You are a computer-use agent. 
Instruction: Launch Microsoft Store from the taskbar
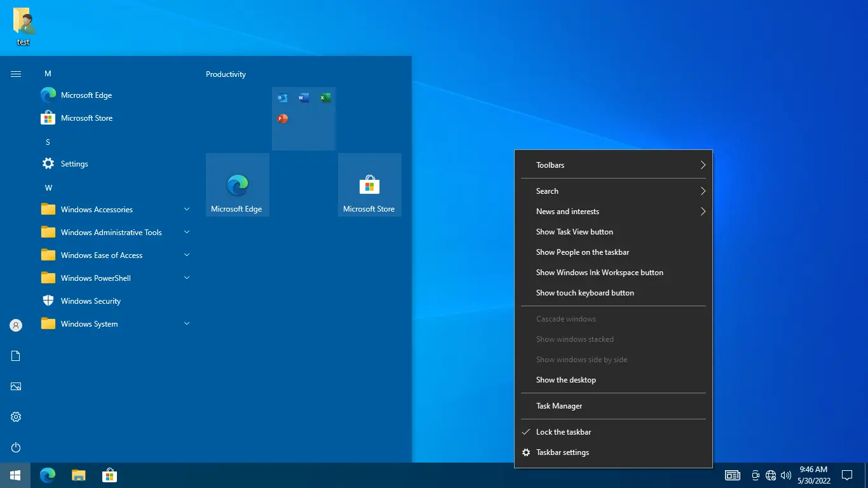coord(109,475)
